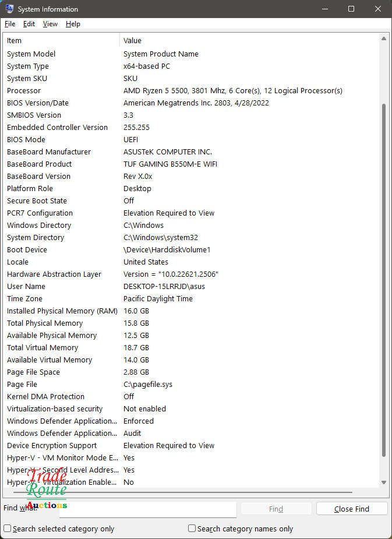Select the System Model row
This screenshot has width=392, height=539.
click(x=191, y=54)
